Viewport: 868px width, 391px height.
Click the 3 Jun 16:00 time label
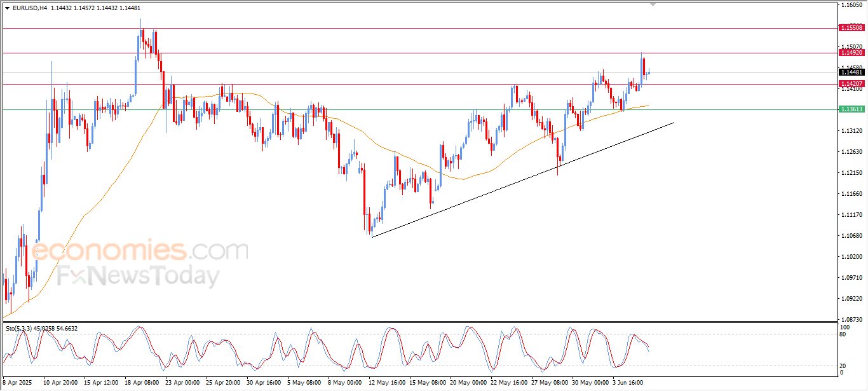click(628, 383)
